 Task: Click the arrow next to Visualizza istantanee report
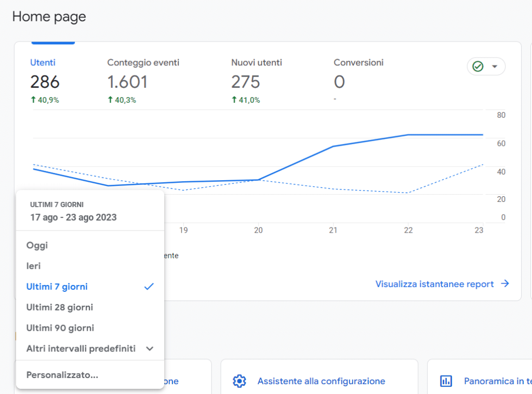pos(505,283)
